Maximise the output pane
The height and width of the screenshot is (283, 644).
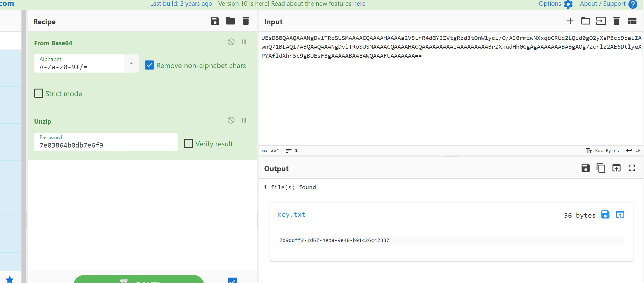click(x=632, y=168)
